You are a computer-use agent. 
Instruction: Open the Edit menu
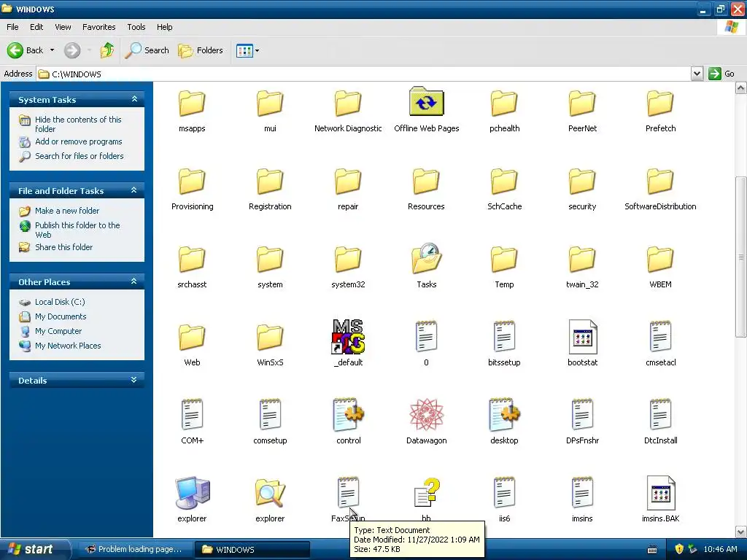(36, 27)
